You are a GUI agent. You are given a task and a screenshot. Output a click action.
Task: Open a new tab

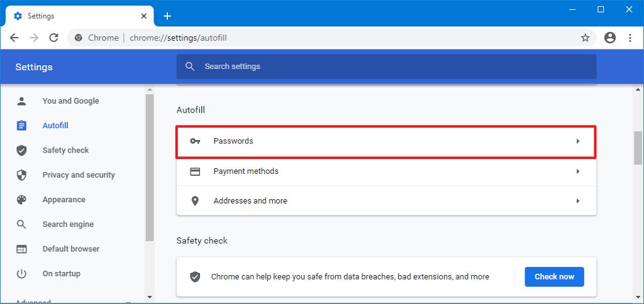(x=167, y=16)
